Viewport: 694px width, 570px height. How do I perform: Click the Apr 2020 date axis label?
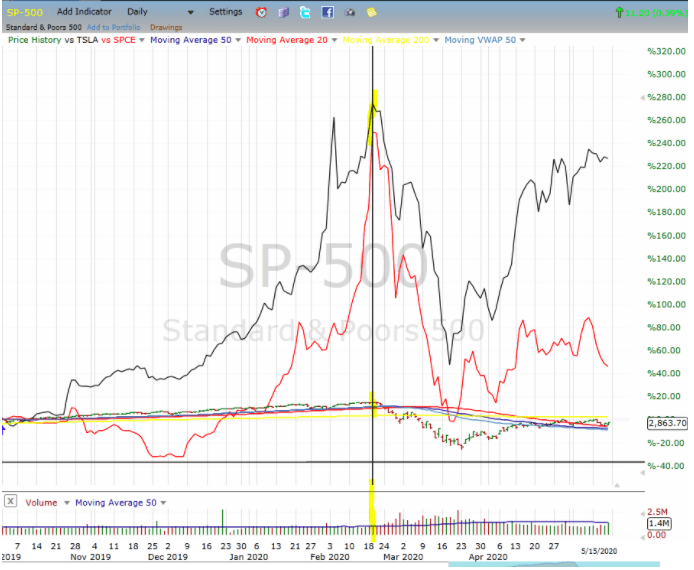pos(488,557)
